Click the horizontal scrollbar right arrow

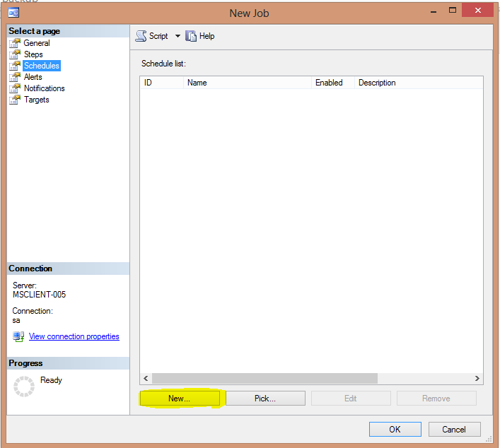pyautogui.click(x=477, y=378)
